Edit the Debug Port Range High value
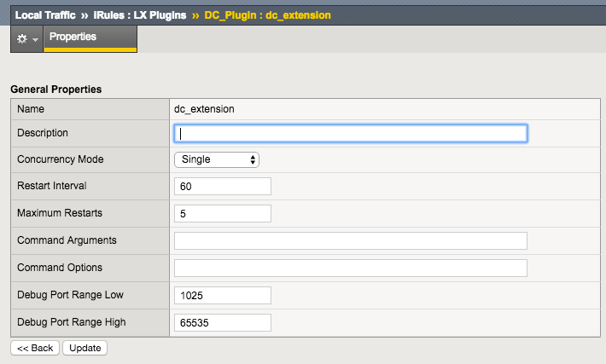The height and width of the screenshot is (364, 606). pos(222,322)
